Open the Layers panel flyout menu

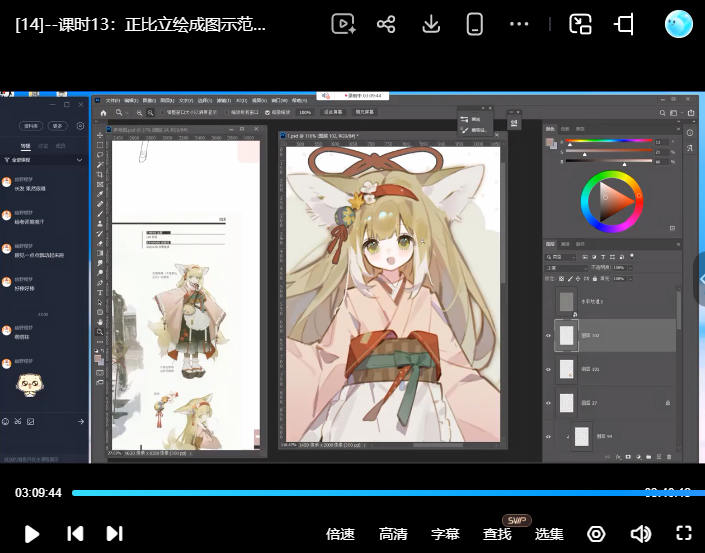click(x=678, y=244)
